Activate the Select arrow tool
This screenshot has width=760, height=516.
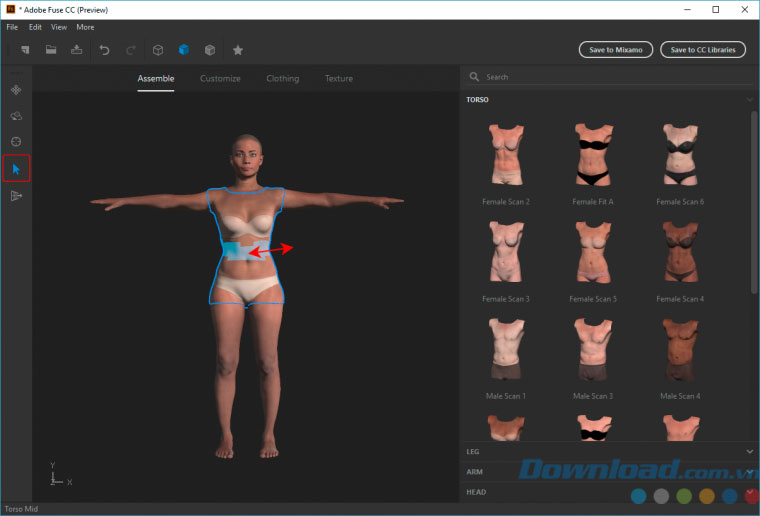(16, 169)
